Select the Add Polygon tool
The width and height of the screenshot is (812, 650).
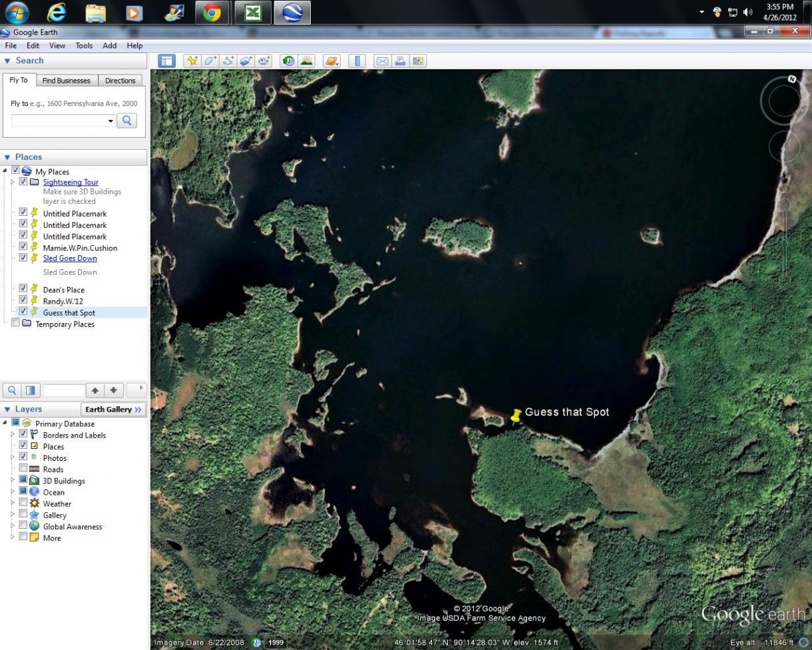click(x=210, y=61)
